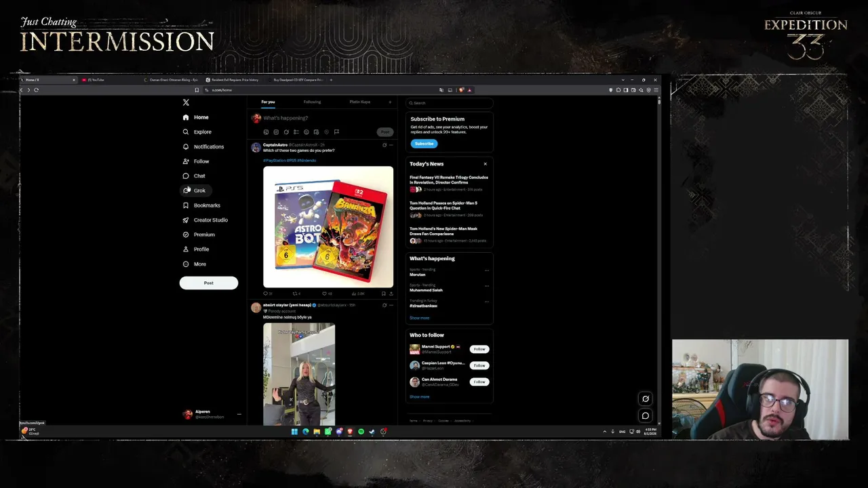
Task: Repost CaptainAstro's post
Action: (x=296, y=293)
